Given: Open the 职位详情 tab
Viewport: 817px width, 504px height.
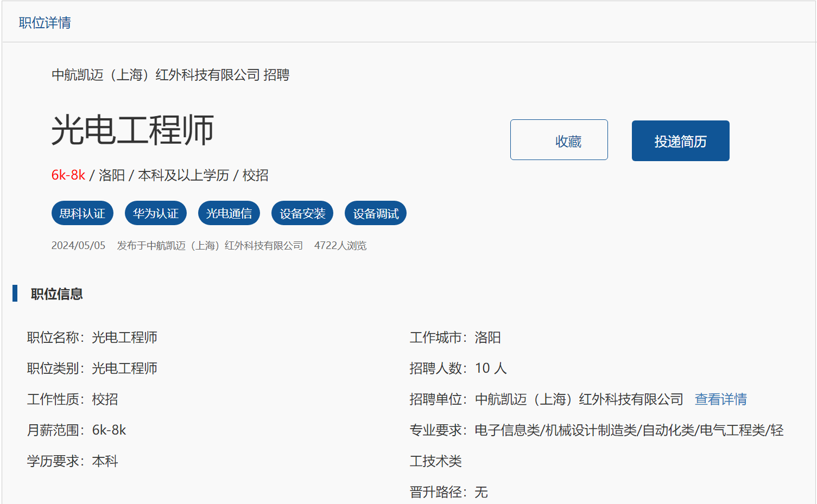Looking at the screenshot, I should click(45, 23).
